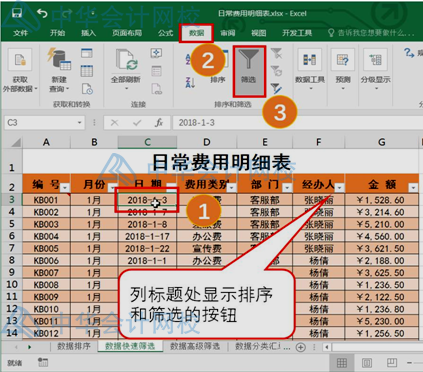Select the 宣传费 cell in row 7
This screenshot has height=372, width=423.
click(x=207, y=248)
